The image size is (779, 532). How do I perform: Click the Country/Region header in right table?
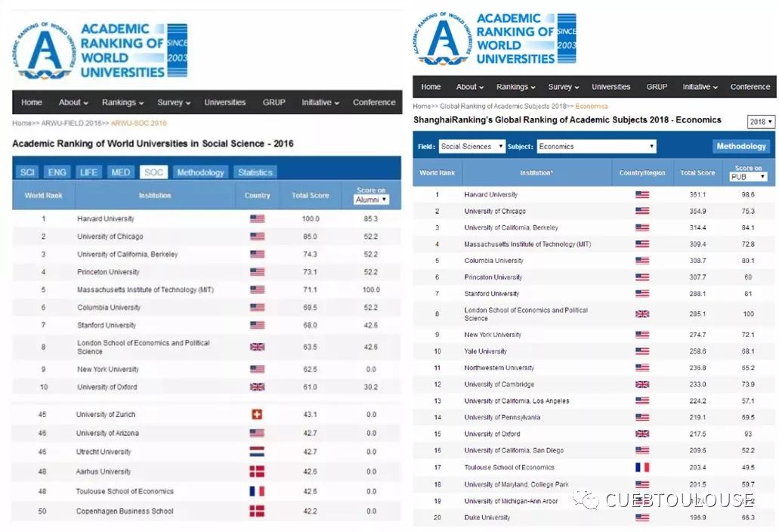[642, 173]
